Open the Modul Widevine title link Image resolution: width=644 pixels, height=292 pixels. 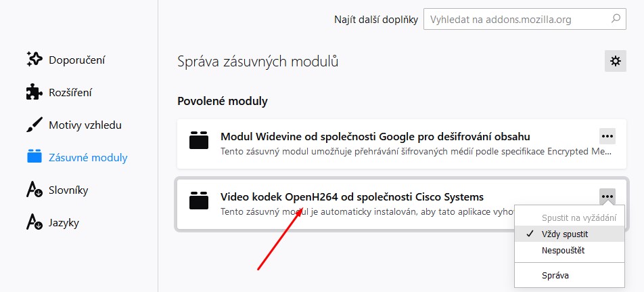[375, 137]
